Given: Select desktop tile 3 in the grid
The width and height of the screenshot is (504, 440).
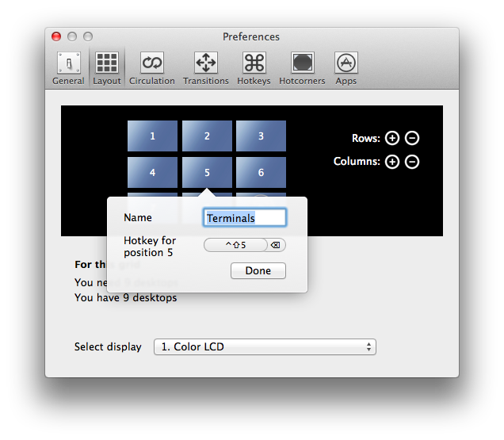Looking at the screenshot, I should (261, 136).
